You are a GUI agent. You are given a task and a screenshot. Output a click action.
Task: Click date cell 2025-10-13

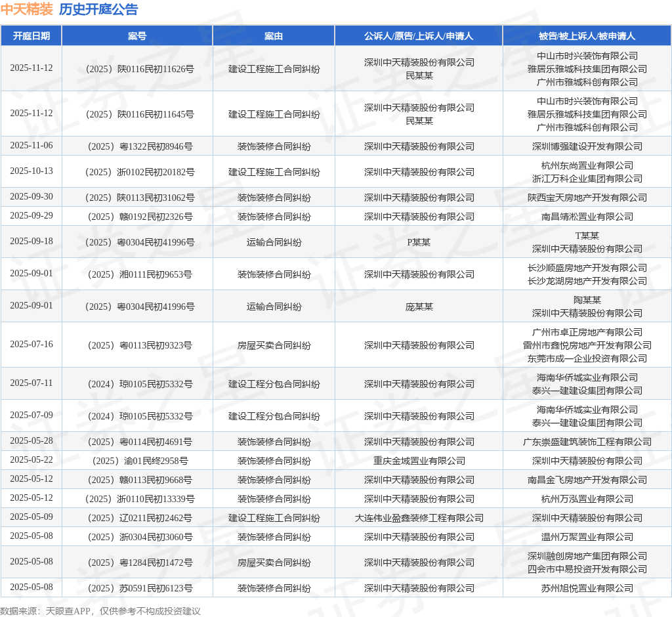click(x=31, y=171)
